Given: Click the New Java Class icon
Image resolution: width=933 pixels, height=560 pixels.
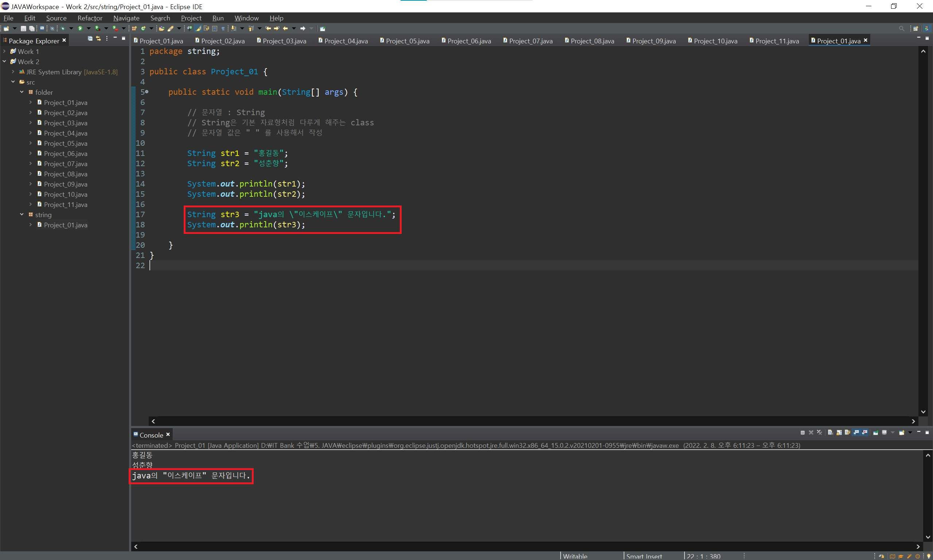Looking at the screenshot, I should 143,28.
